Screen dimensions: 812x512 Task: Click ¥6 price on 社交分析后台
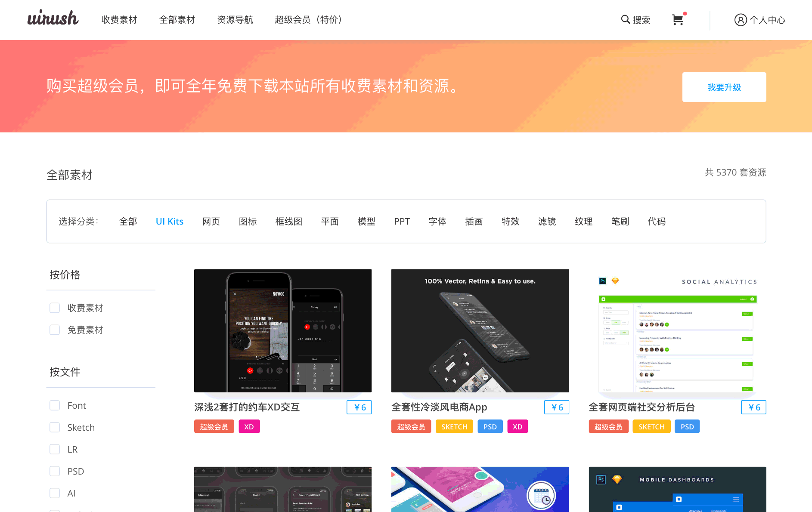click(x=754, y=407)
